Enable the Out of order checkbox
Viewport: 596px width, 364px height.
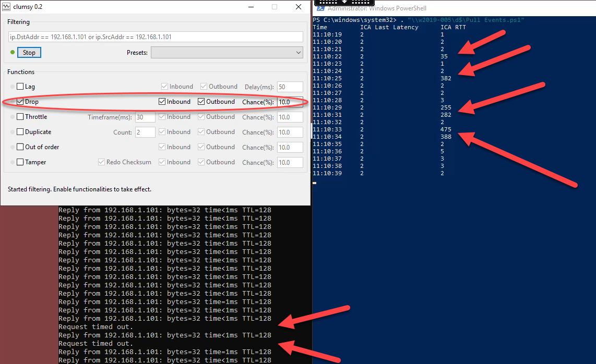[20, 147]
